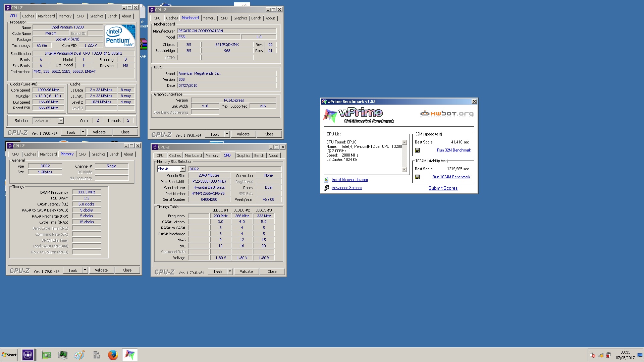Click title icon of CPU-Z Memory window

[10, 146]
